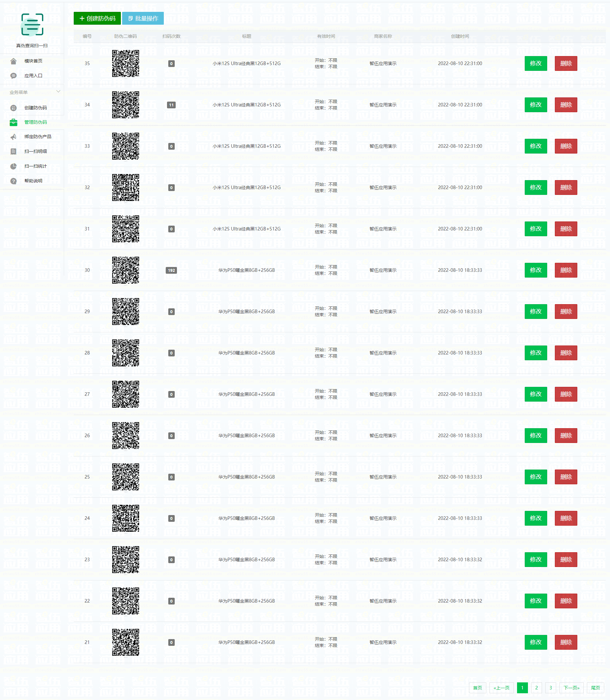Click 修改 for row 25

pos(535,477)
